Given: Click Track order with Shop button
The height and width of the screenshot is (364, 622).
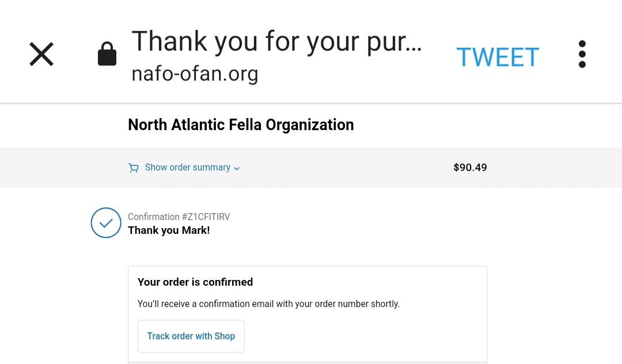Looking at the screenshot, I should (x=191, y=336).
